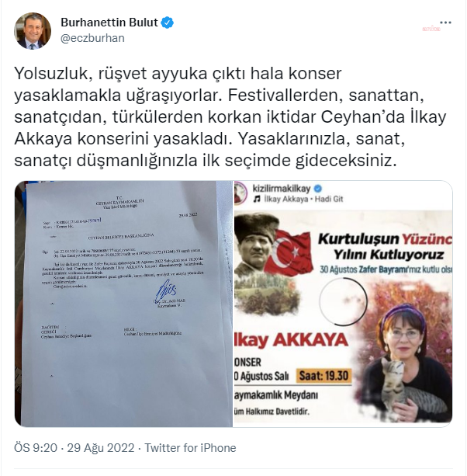The image size is (467, 476).
Task: Click the Turkish flag on the poster
Action: click(x=290, y=252)
